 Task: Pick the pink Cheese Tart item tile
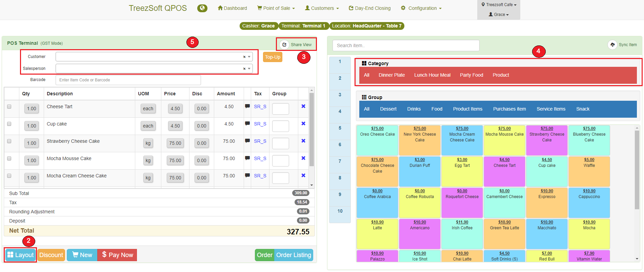click(x=504, y=171)
